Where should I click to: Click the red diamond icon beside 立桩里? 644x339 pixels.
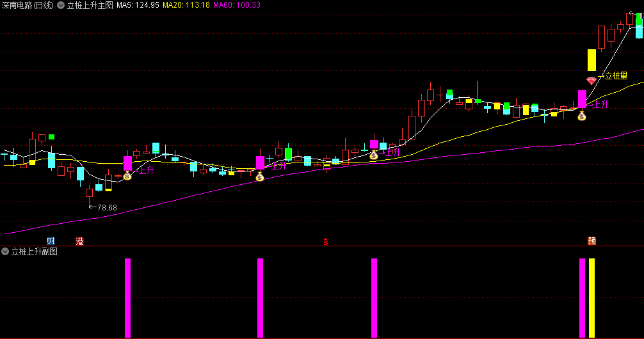tap(591, 81)
